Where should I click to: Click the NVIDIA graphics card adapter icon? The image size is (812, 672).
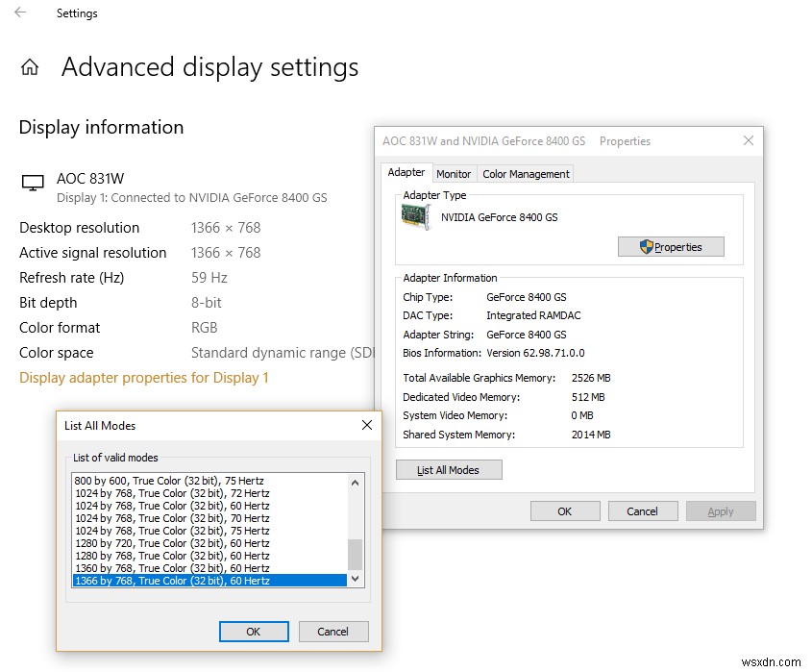(x=415, y=217)
